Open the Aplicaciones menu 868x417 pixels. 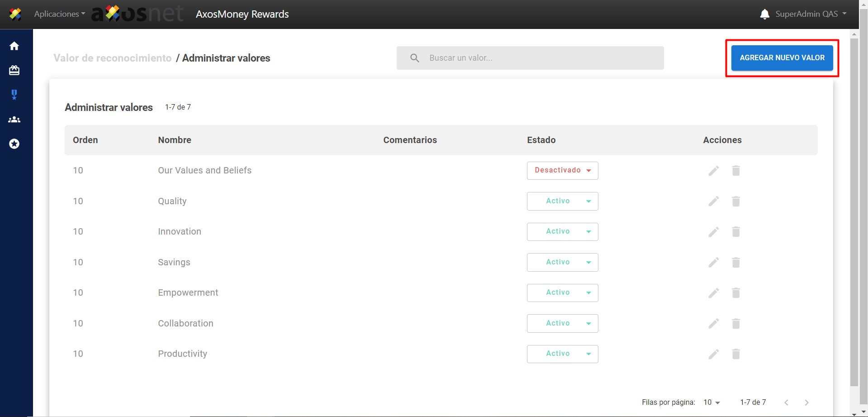[x=59, y=14]
